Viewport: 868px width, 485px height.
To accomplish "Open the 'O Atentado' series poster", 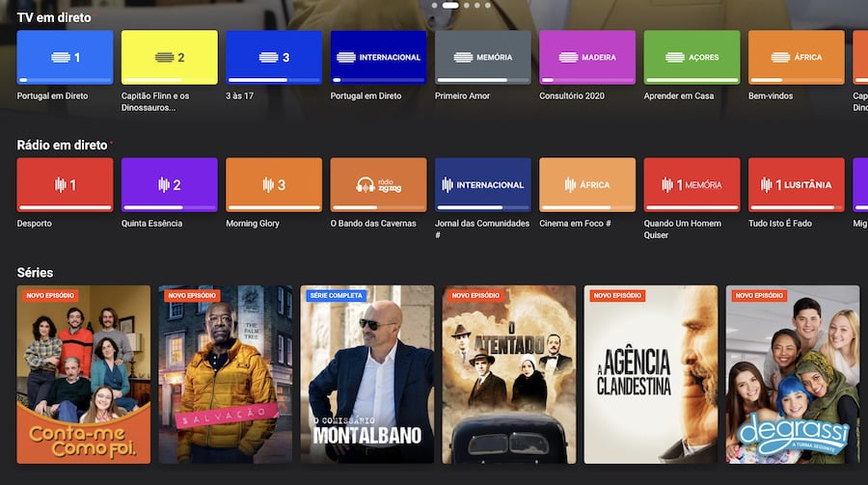I will [508, 374].
